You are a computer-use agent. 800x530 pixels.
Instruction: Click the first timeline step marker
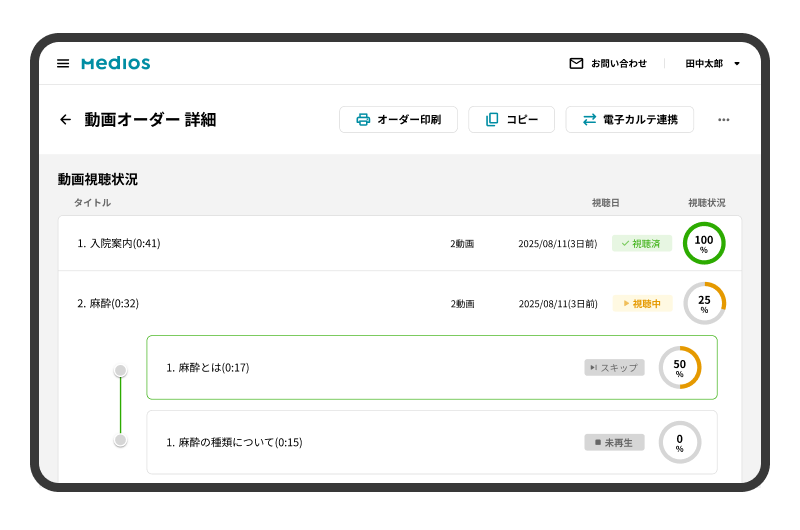click(121, 371)
